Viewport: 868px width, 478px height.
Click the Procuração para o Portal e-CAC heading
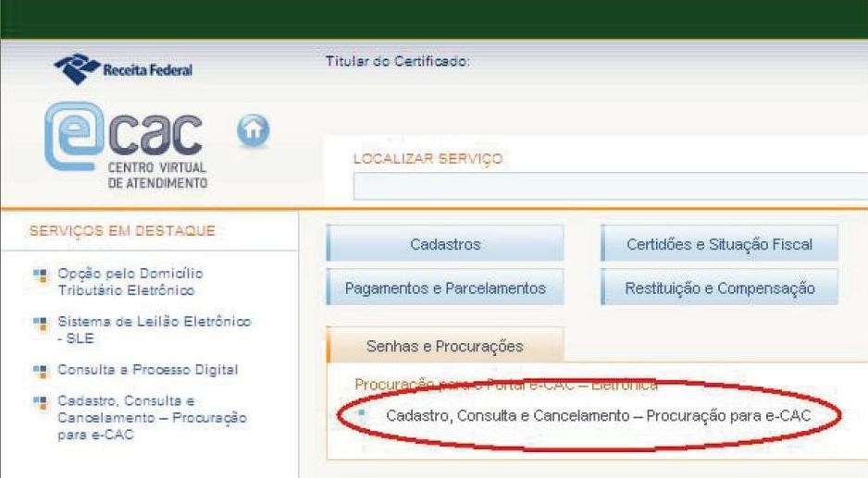[506, 385]
